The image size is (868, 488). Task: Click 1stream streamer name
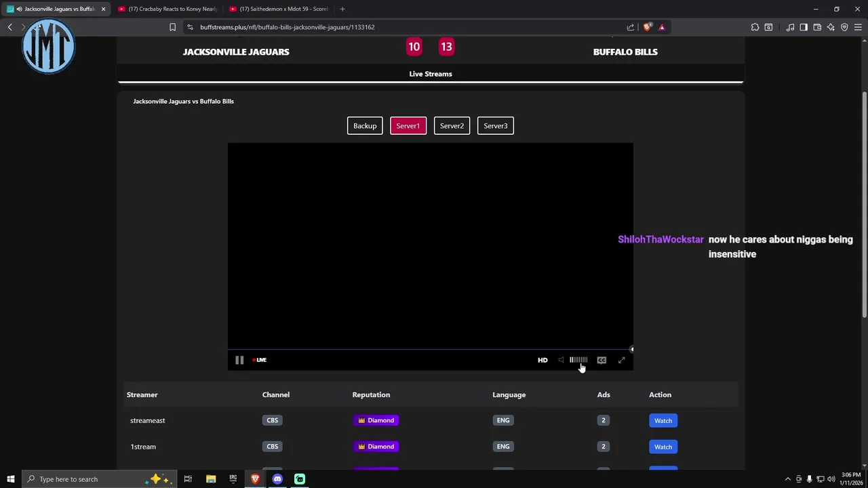coord(143,447)
